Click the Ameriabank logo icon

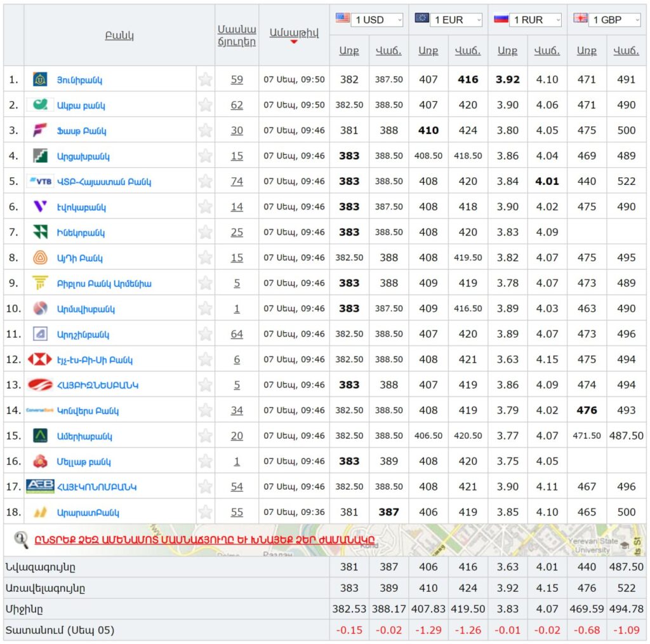(x=40, y=436)
